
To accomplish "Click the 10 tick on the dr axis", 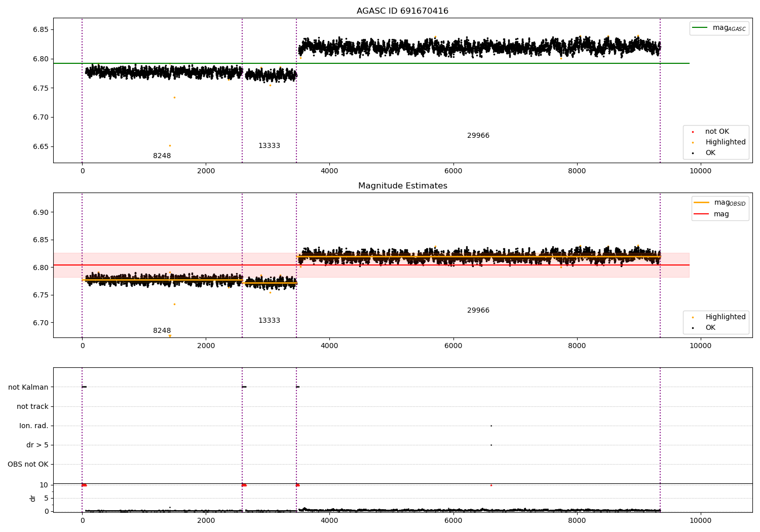I will 44,485.
